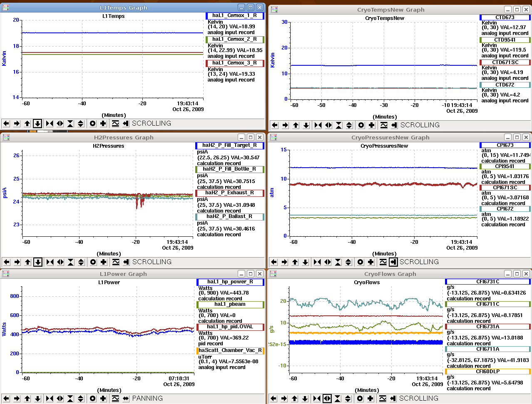Select haL1_Cernox_1_R legend entry
This screenshot has height=404, width=532.
[x=235, y=15]
